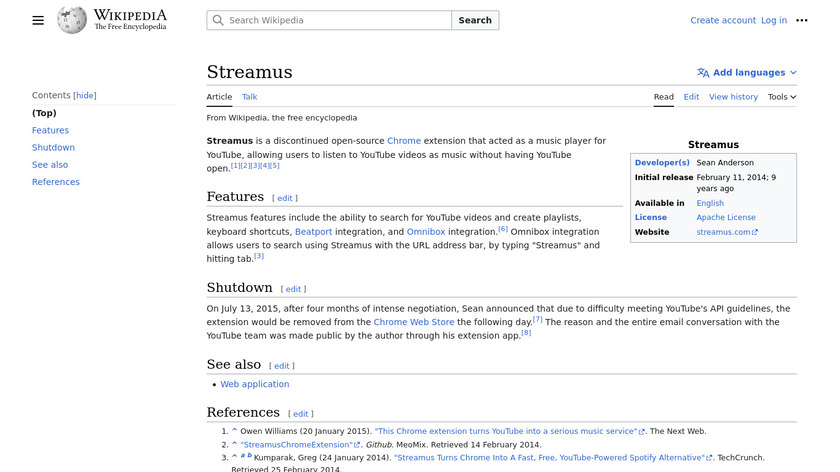Screen dimensions: 840x472
Task: Open the View history tab
Action: [x=733, y=97]
